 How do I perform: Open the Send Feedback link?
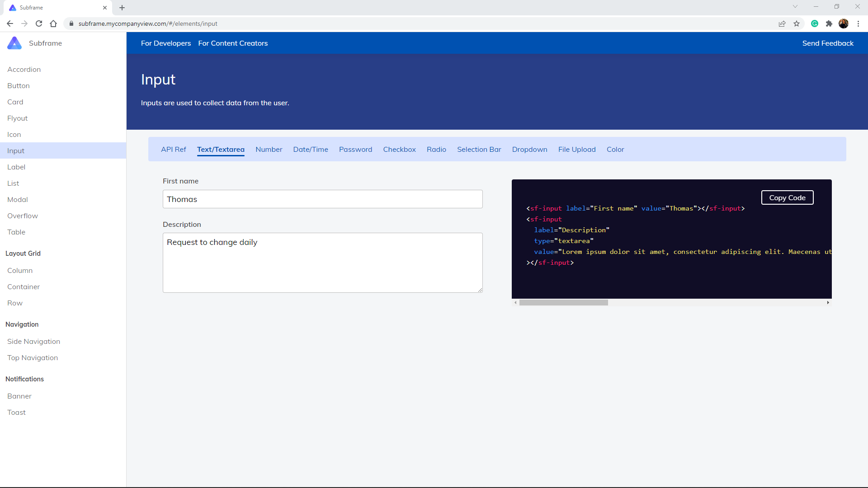(828, 43)
